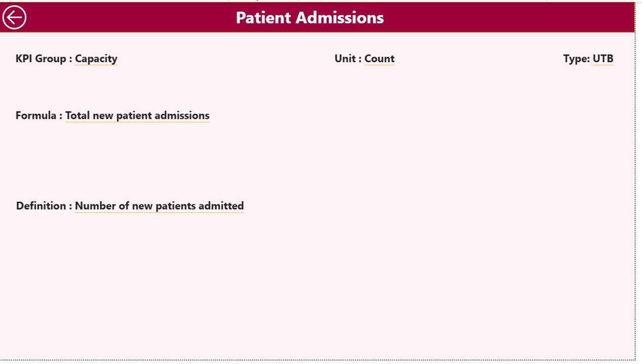This screenshot has height=364, width=642.
Task: Click the word Admissions in the header title
Action: pos(340,18)
